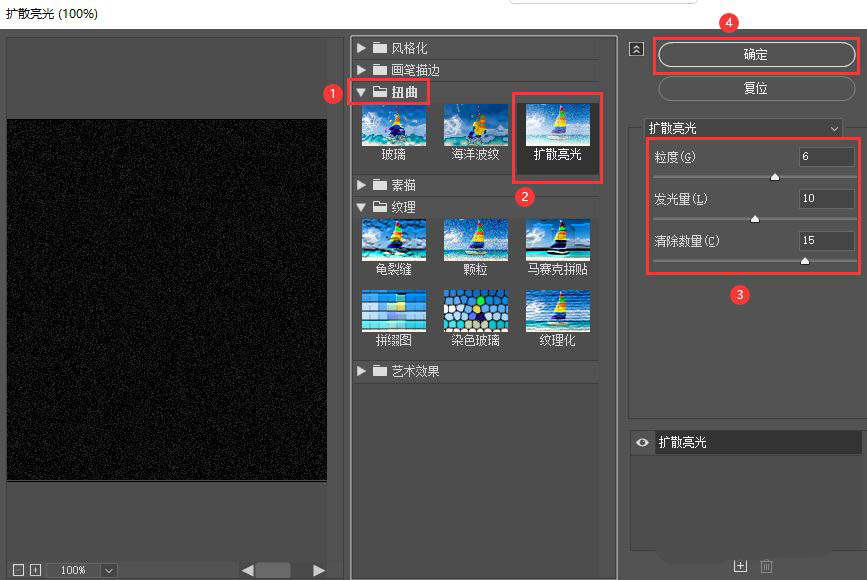
Task: Collapse the 扭曲 (Distort) category
Action: (361, 91)
